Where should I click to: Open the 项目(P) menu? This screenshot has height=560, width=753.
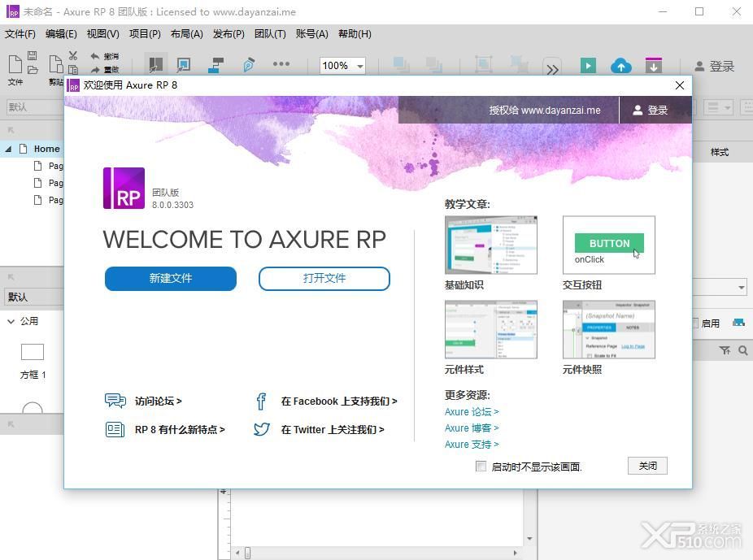tap(145, 34)
